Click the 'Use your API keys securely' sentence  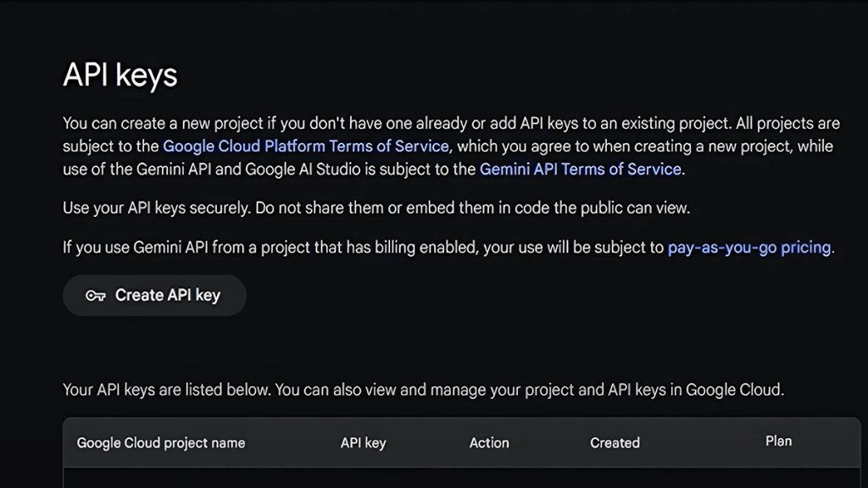[x=376, y=208]
